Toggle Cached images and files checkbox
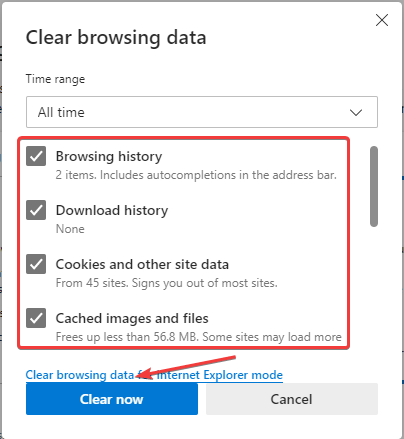 [x=36, y=318]
